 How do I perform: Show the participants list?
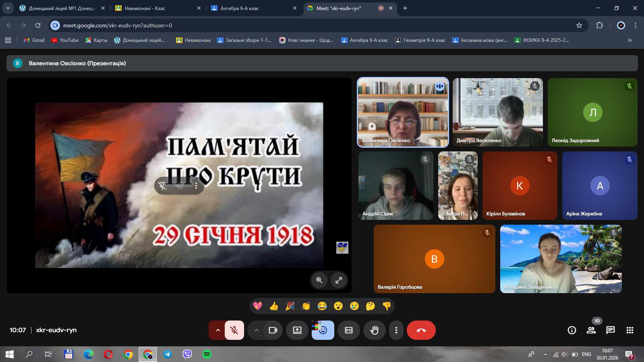[x=591, y=330]
